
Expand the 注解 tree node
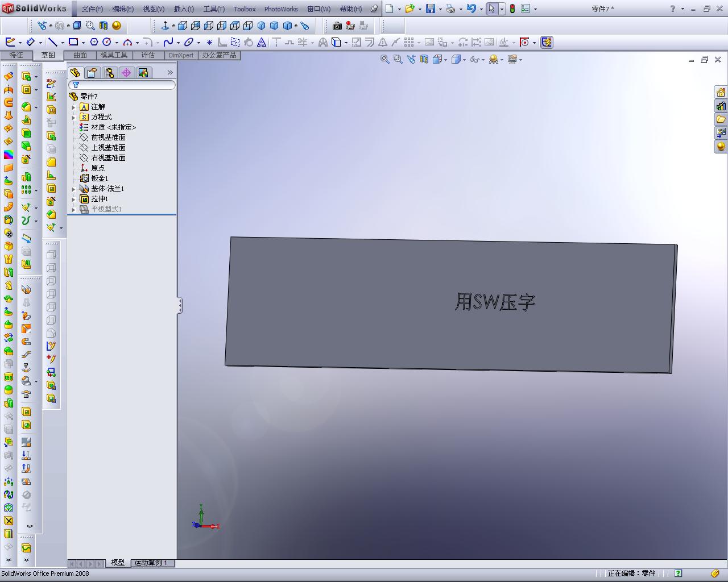click(x=73, y=107)
